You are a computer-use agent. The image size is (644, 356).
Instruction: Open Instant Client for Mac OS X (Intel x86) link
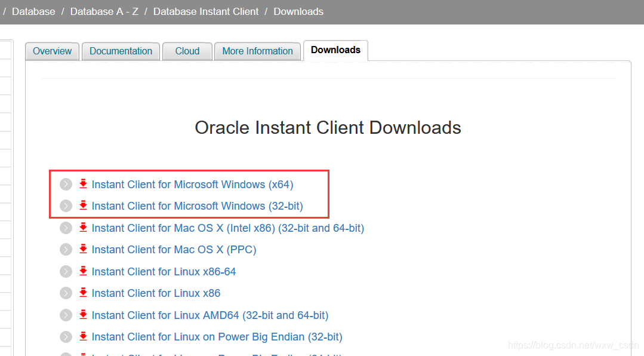point(228,228)
